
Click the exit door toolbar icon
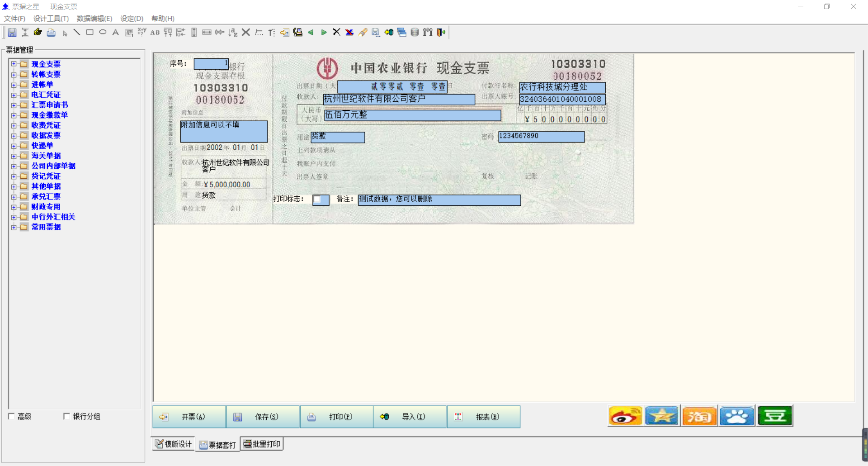[441, 32]
